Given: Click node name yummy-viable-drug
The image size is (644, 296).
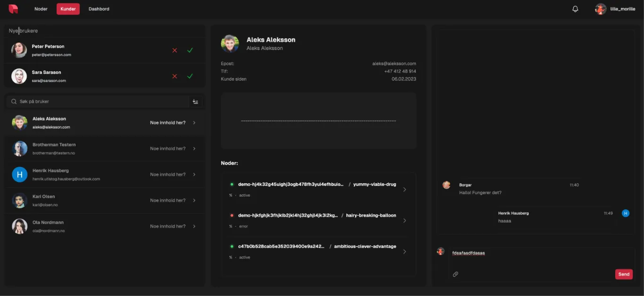Looking at the screenshot, I should pos(375,184).
